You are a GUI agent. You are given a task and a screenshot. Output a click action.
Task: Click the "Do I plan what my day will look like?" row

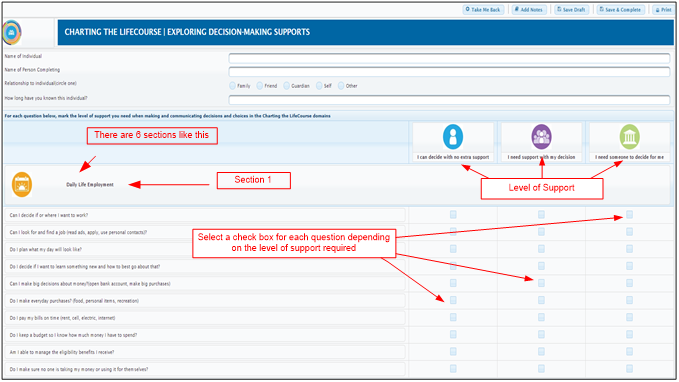click(x=205, y=249)
